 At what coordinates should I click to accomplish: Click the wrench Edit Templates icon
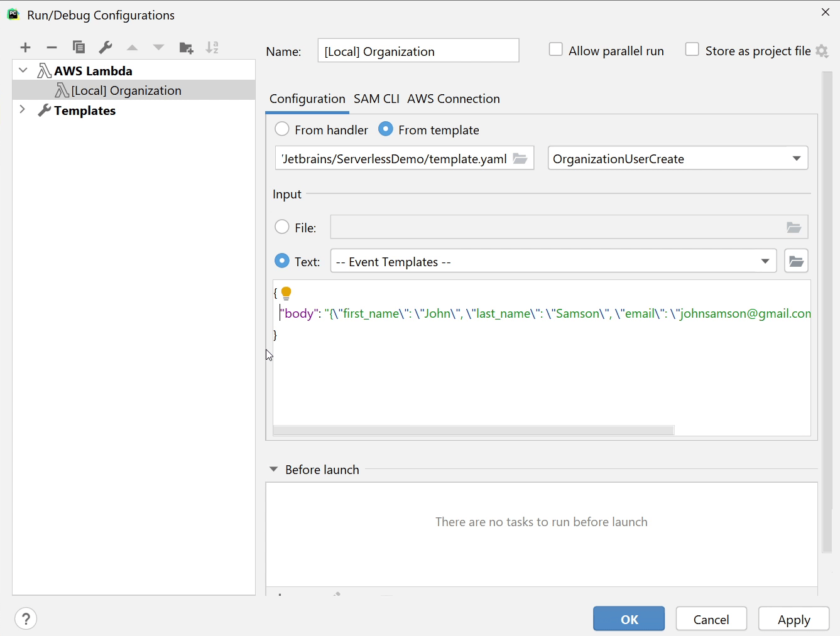106,48
